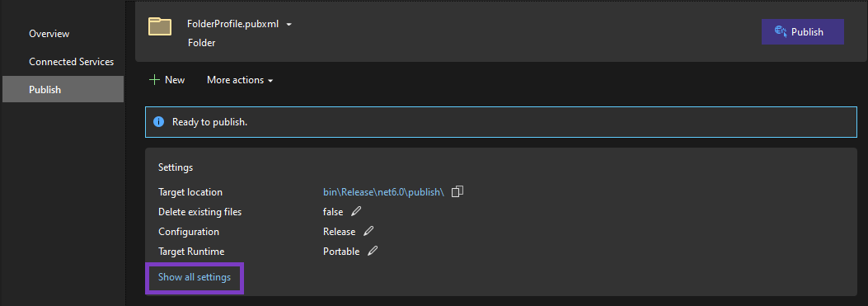Click the info icon in Ready to publish

pos(159,122)
